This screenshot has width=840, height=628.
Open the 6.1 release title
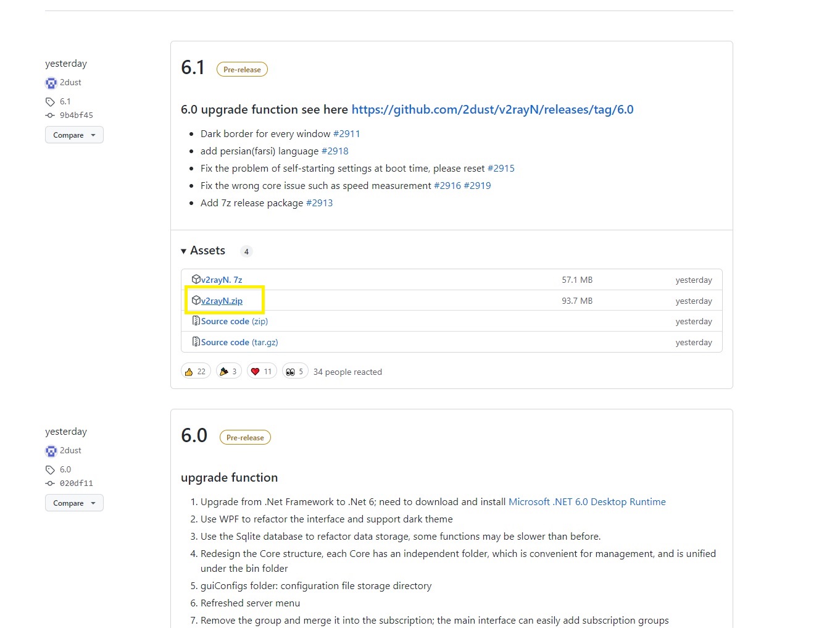coord(193,67)
